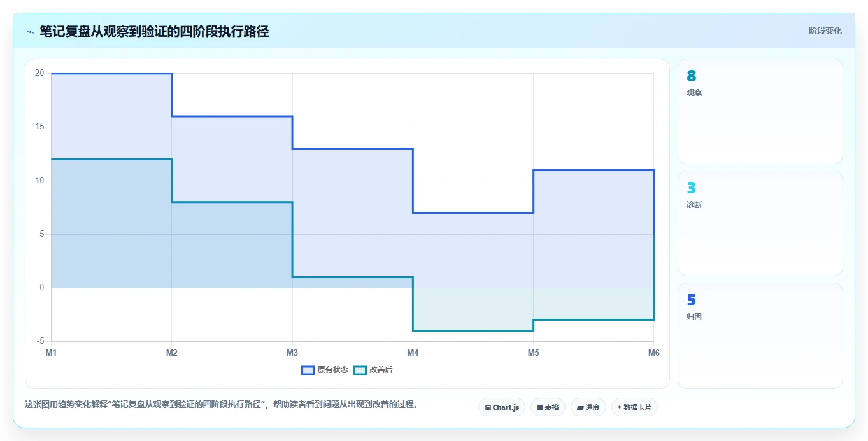Click the M2 x-axis label
The height and width of the screenshot is (441, 868).
(171, 352)
